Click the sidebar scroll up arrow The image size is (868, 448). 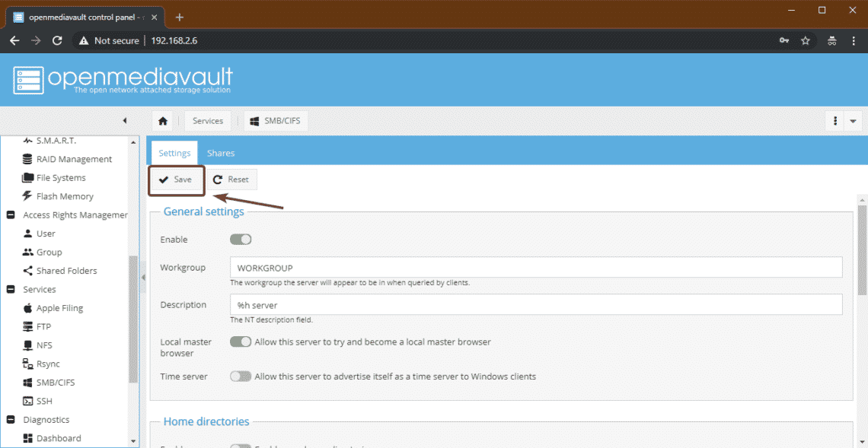click(133, 143)
